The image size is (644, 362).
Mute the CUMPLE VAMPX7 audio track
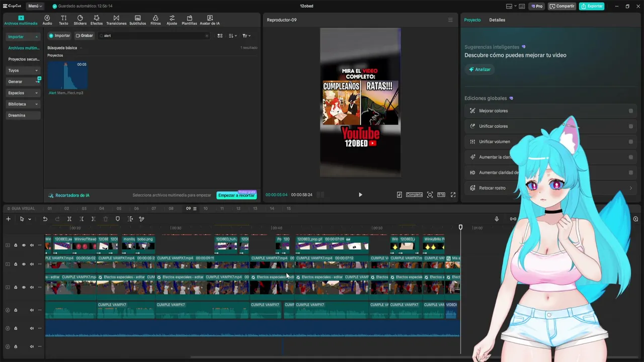click(32, 310)
